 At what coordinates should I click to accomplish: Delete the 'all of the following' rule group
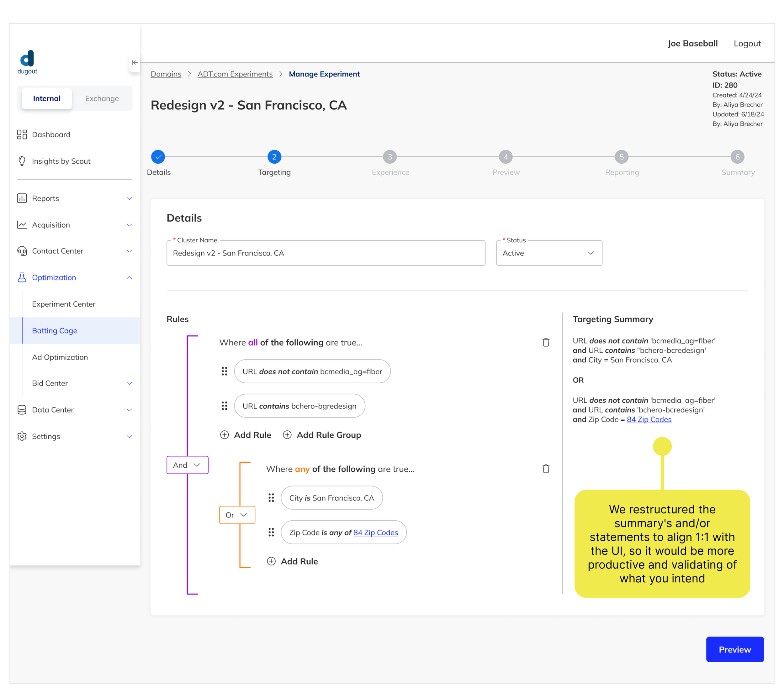546,342
